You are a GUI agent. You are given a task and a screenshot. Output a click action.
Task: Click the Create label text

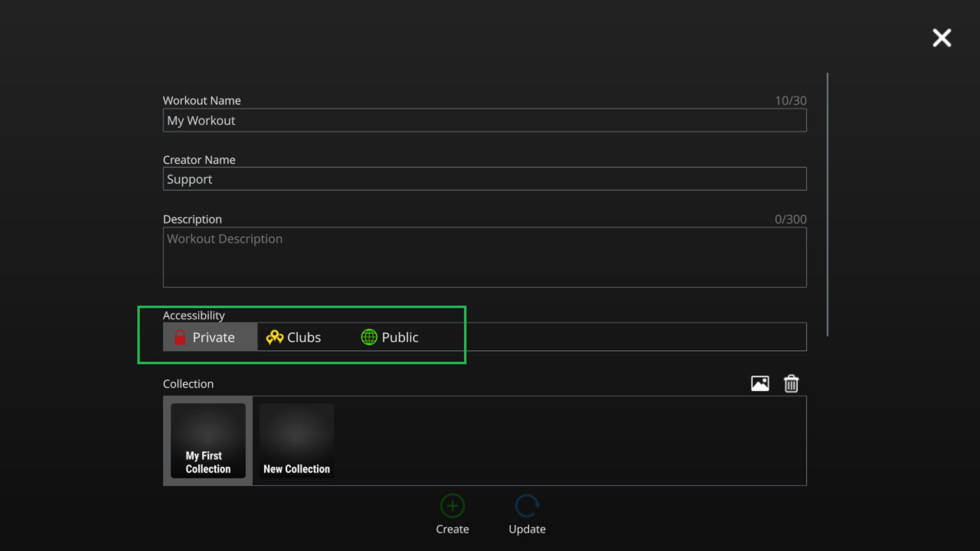point(452,529)
